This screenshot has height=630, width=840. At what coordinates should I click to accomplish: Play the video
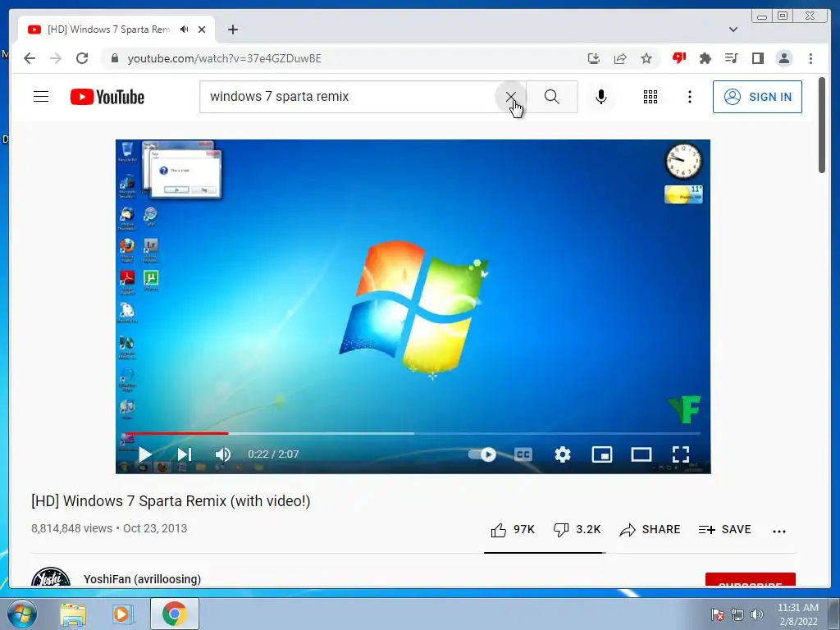click(x=144, y=454)
